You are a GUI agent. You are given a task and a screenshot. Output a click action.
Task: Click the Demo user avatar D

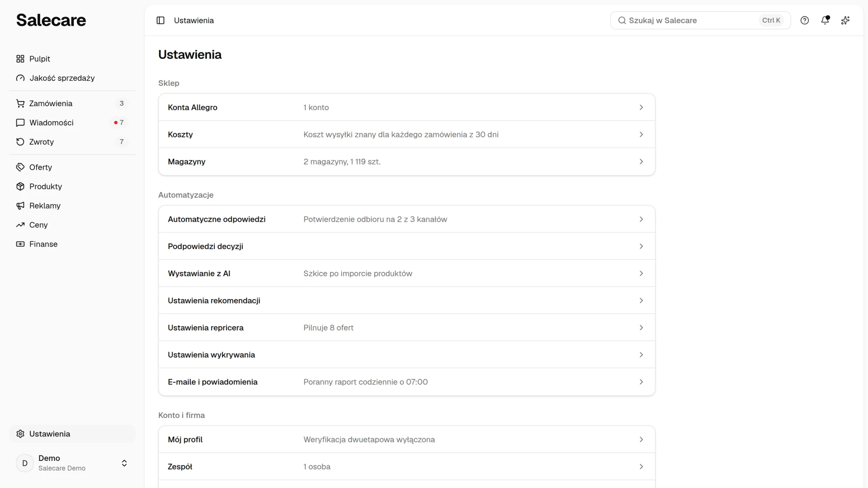point(25,463)
